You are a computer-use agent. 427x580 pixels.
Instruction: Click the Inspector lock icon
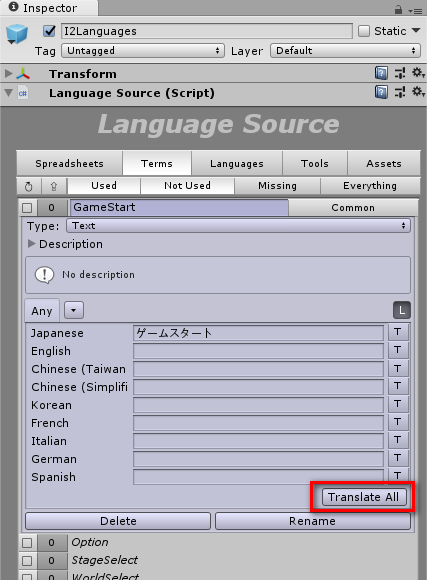click(398, 9)
